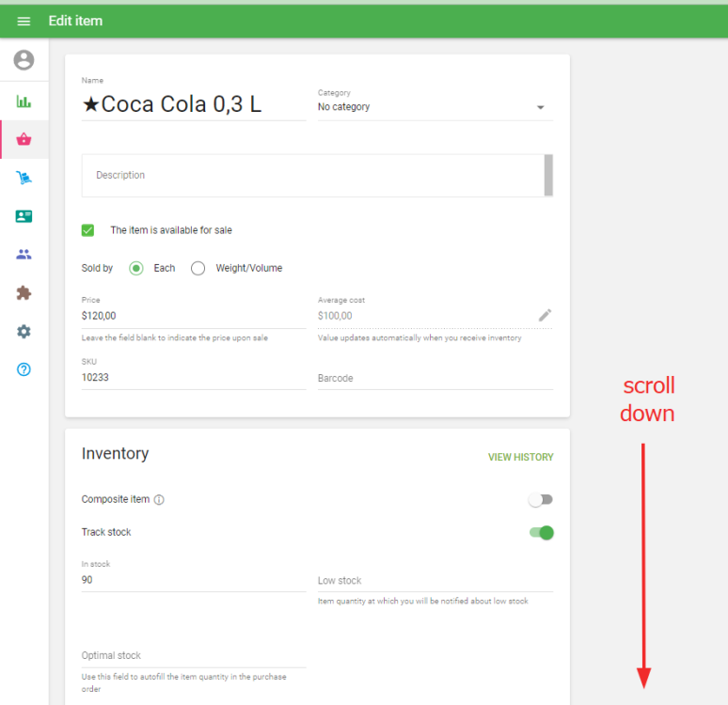The image size is (728, 705).
Task: Open Inventory management cart icon
Action: [x=24, y=178]
